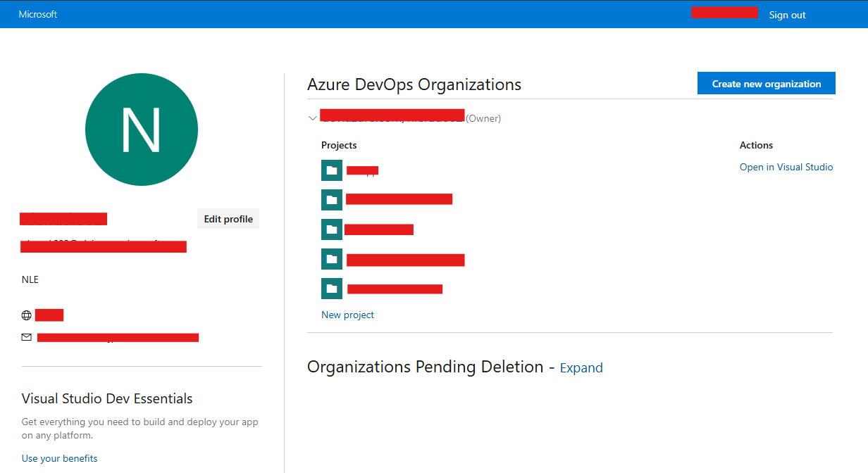Sign out of the account
Viewport: 868px width, 473px height.
tap(787, 15)
